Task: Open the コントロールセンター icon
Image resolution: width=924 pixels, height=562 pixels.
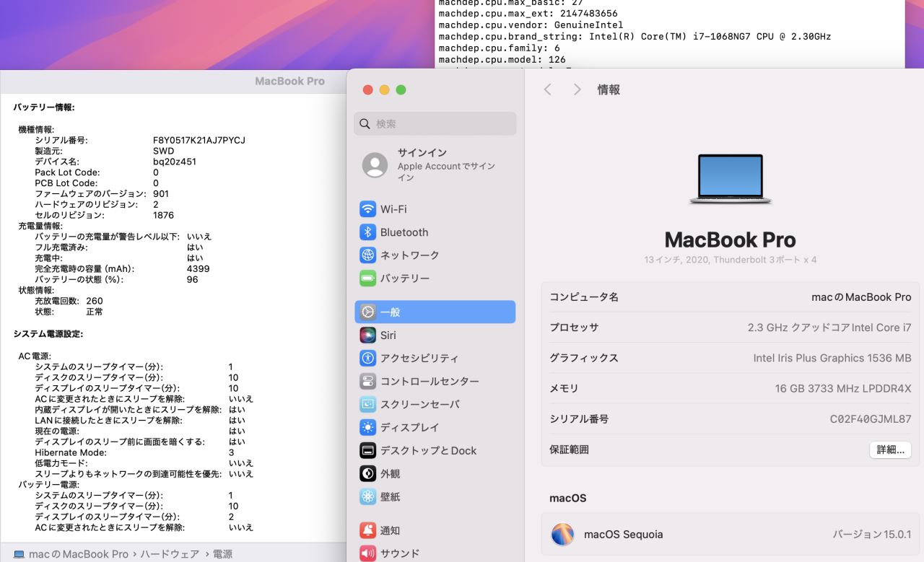Action: click(x=368, y=382)
